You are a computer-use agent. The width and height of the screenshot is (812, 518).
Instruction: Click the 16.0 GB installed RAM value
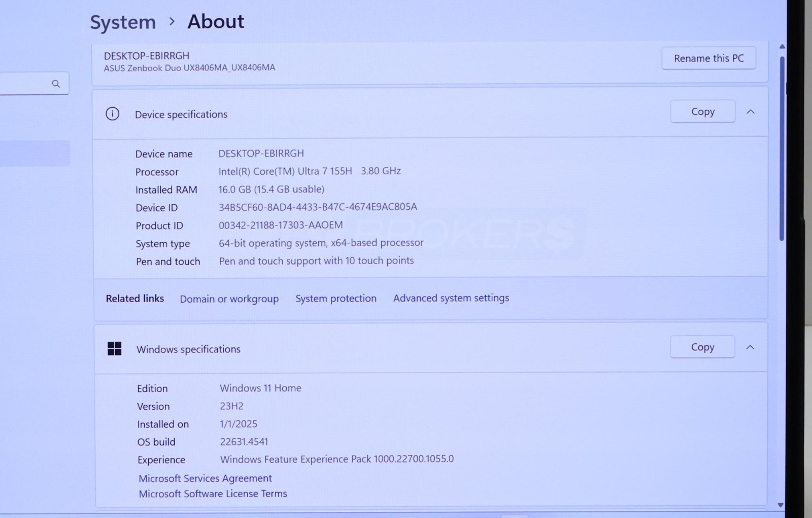[x=272, y=189]
